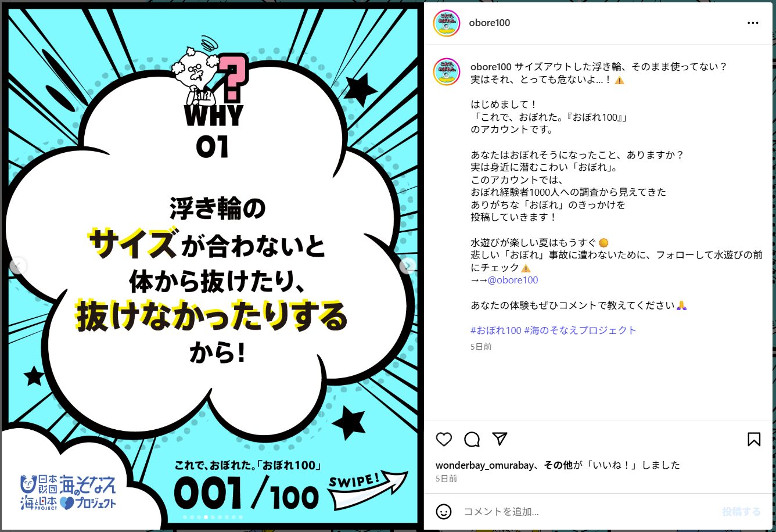Click the 投稿する post comment button

pyautogui.click(x=741, y=512)
